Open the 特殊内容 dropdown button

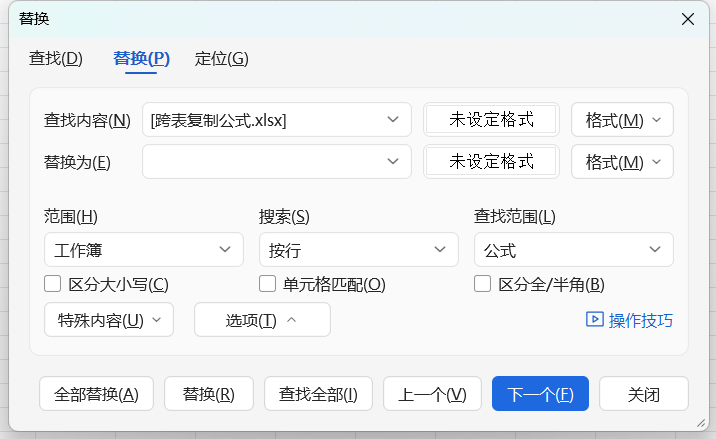tap(109, 320)
